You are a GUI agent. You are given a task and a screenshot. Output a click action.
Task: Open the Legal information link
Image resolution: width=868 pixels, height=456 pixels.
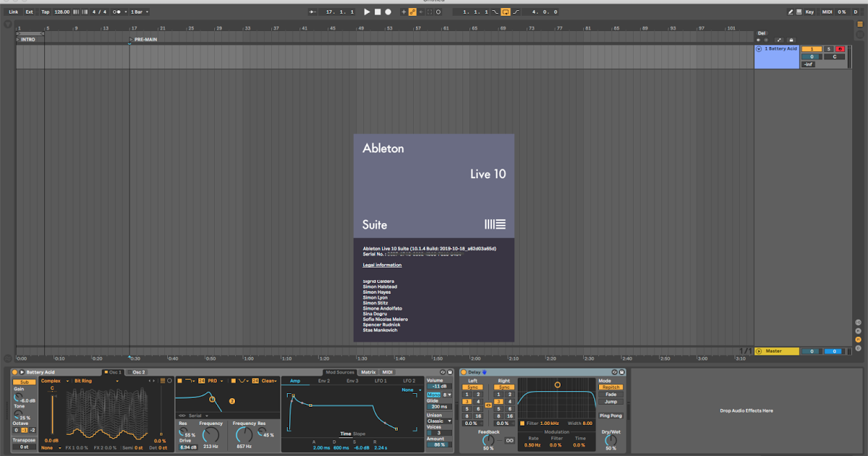pyautogui.click(x=382, y=265)
